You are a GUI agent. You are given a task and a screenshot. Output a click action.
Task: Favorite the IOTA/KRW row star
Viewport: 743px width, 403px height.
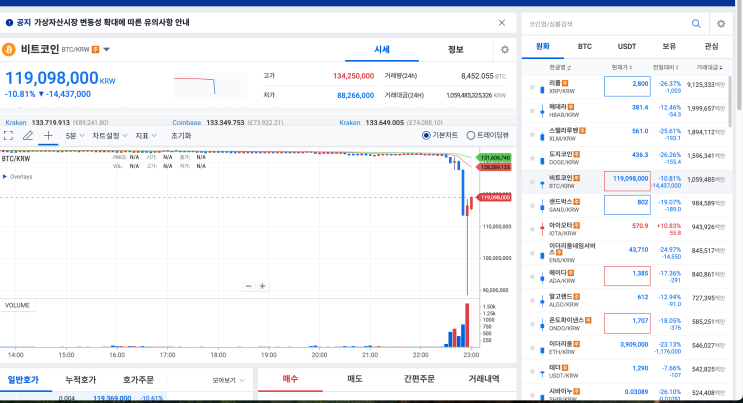(x=532, y=229)
